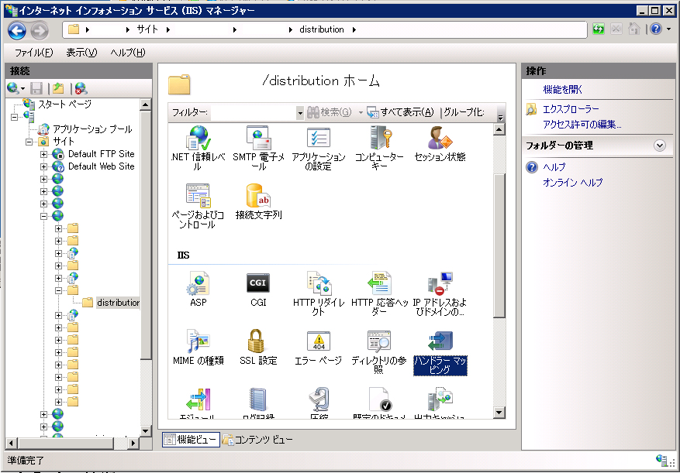Viewport: 680px width, 473px height.
Task: Click the Forward navigation arrow
Action: click(x=39, y=30)
